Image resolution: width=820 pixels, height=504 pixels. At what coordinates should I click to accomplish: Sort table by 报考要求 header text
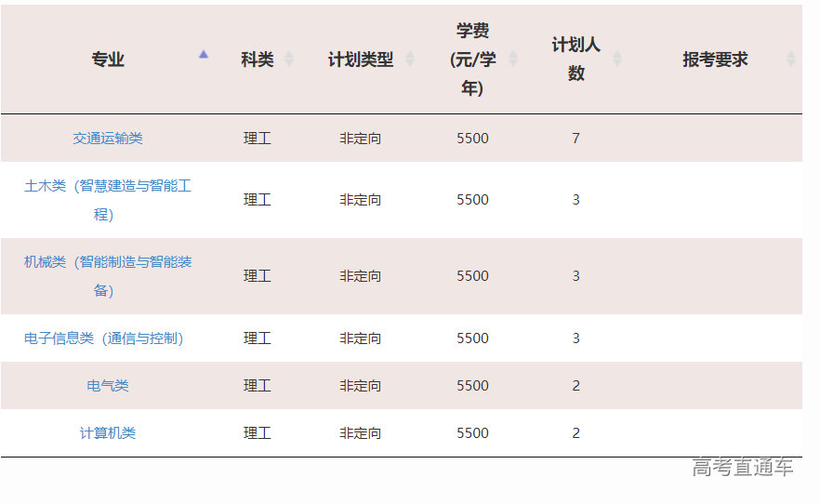point(715,60)
